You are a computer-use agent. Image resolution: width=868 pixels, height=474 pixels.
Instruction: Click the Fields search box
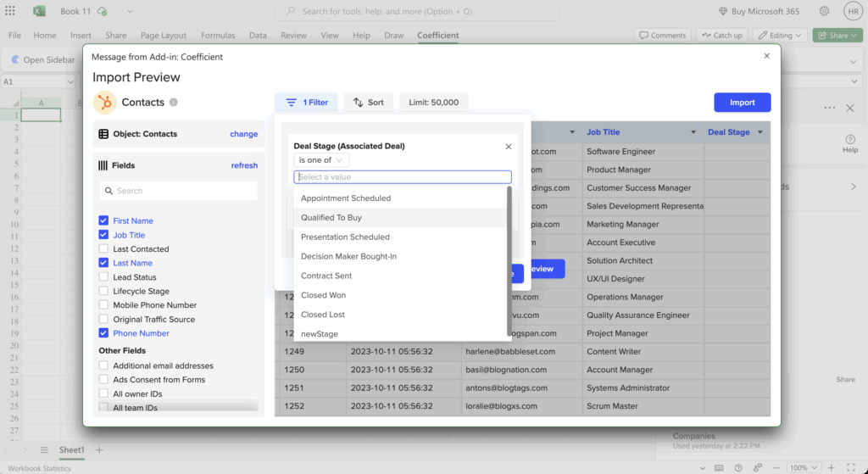[x=178, y=191]
